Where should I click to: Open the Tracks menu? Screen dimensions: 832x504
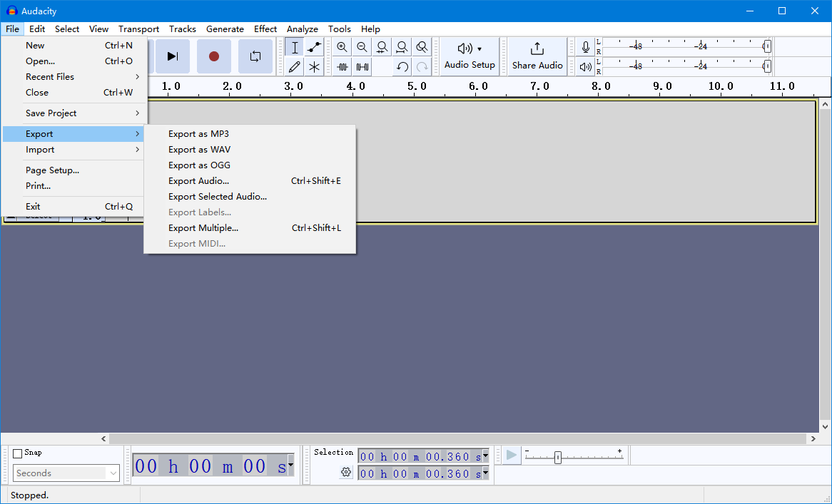coord(183,29)
